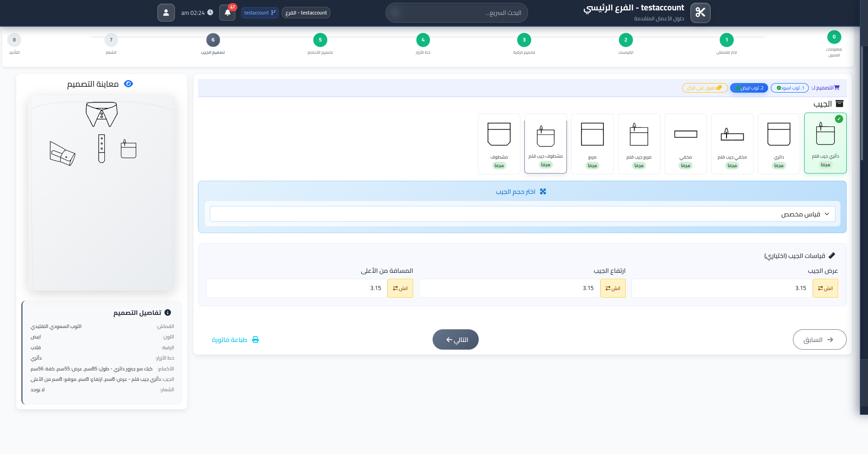This screenshot has height=454, width=868.
Task: Toggle the انش unit for ارتفاع الجيب
Action: [x=613, y=288]
